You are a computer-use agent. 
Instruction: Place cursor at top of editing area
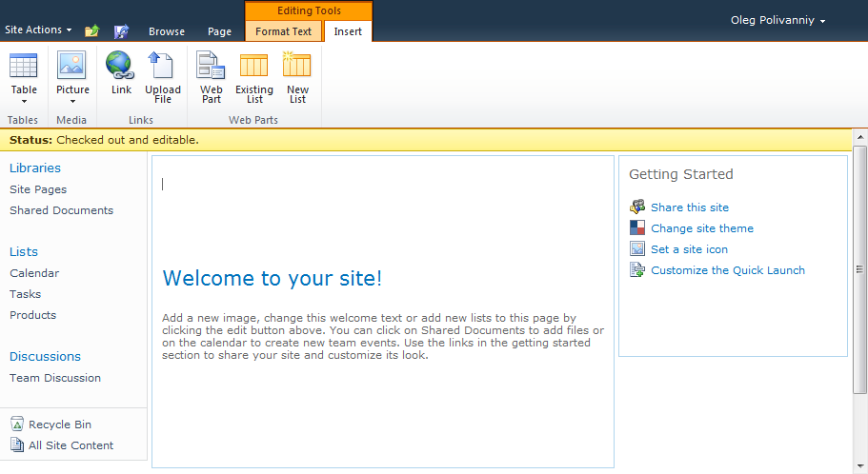click(162, 185)
